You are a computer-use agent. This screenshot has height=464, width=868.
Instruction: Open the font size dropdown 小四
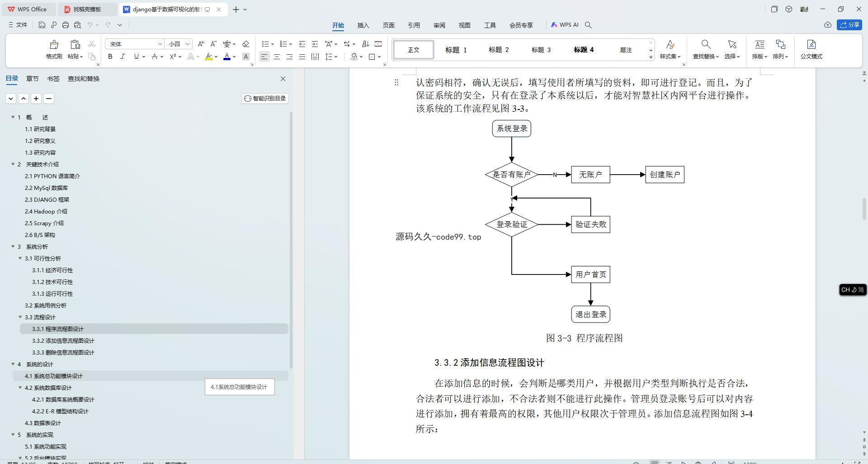[x=188, y=44]
